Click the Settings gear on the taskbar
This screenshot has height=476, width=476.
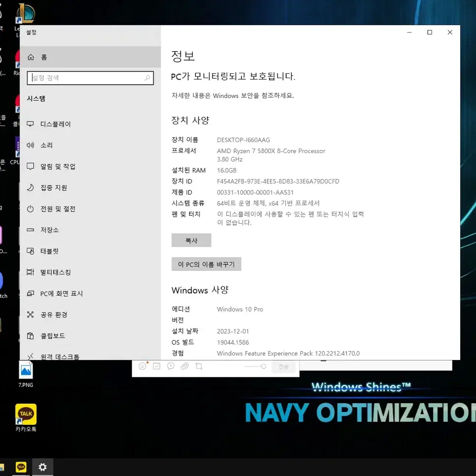(42, 467)
